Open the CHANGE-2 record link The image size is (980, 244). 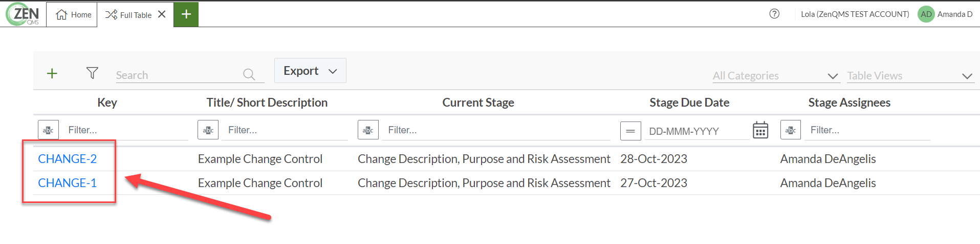68,159
